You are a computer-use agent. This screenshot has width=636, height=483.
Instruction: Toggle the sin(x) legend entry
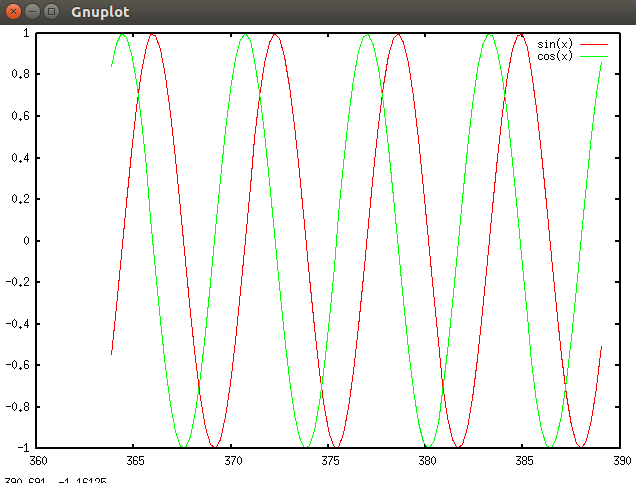coord(555,45)
